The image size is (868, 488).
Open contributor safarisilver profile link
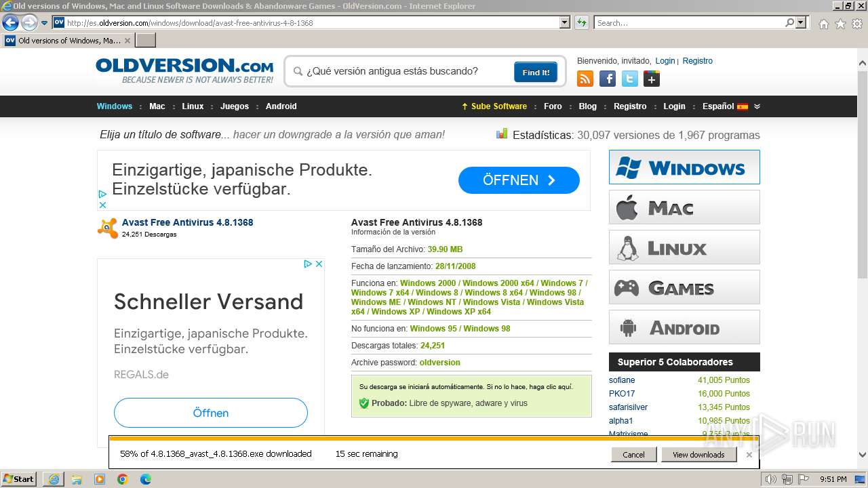(628, 407)
